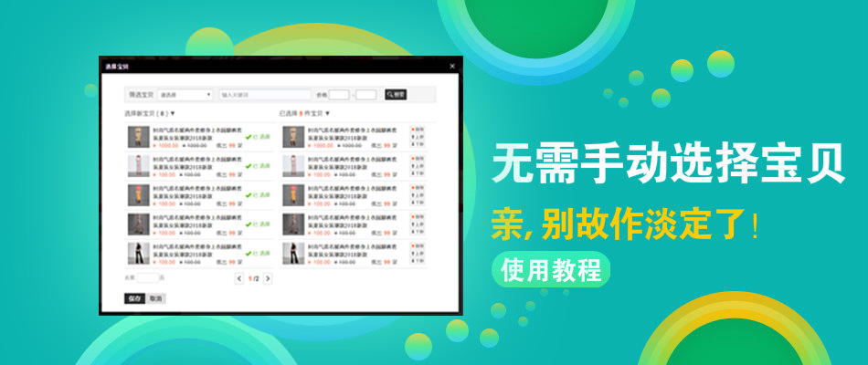Click the 筛选宝贝 filter label
Image resolution: width=868 pixels, height=365 pixels.
(142, 95)
